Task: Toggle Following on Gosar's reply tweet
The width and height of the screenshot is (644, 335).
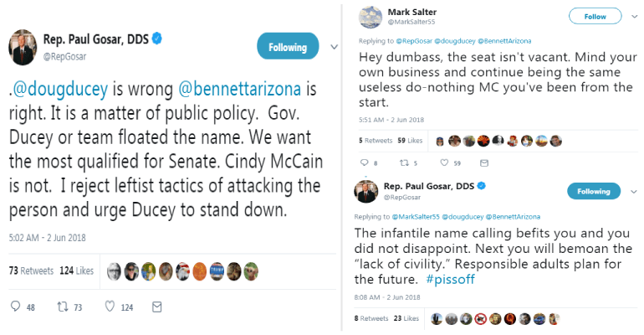Action: pos(594,191)
